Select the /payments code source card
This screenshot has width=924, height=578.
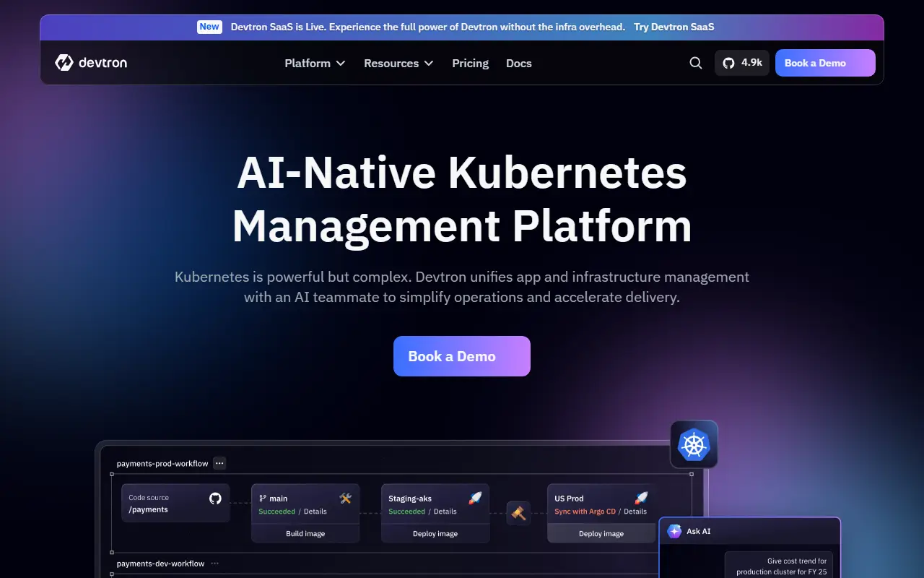(175, 503)
